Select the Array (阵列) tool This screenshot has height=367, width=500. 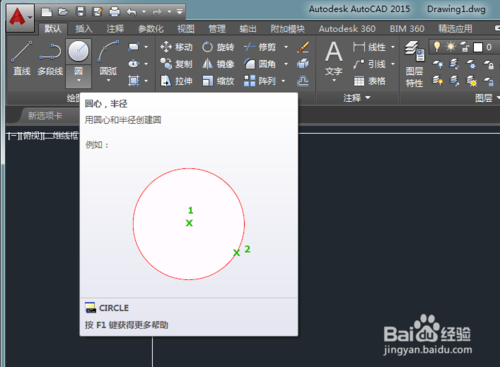(x=260, y=81)
